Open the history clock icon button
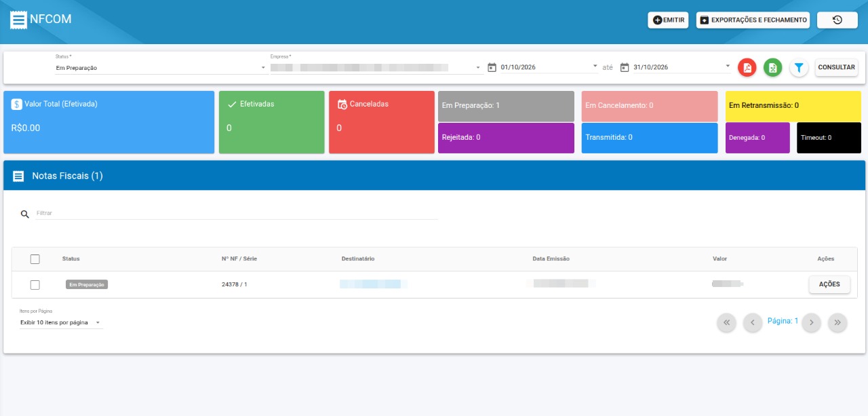This screenshot has width=868, height=416. pyautogui.click(x=837, y=20)
